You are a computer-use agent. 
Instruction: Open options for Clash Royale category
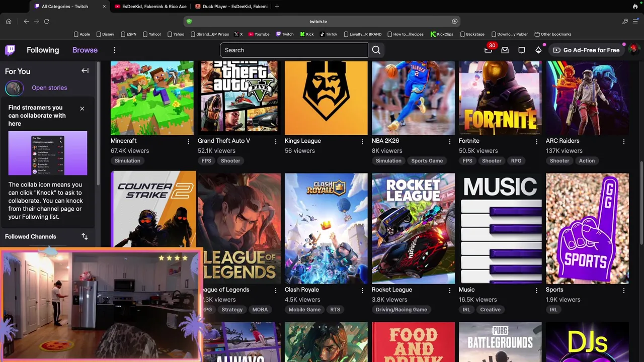(363, 291)
